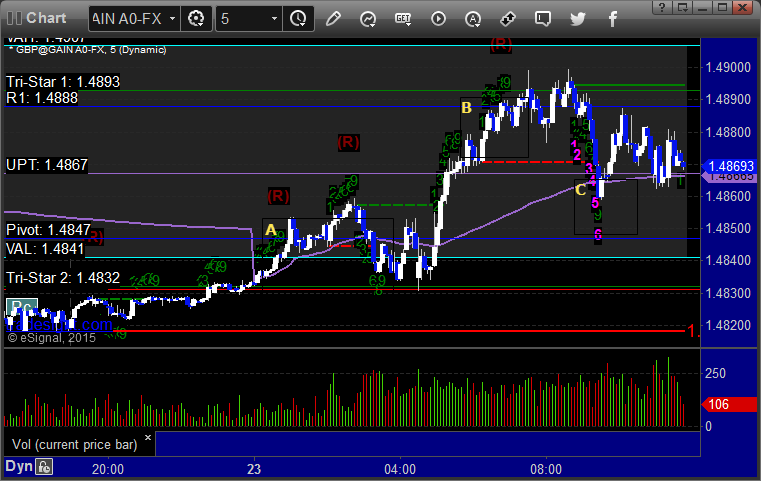The width and height of the screenshot is (761, 481).
Task: Maximize the chart window
Action: point(722,7)
